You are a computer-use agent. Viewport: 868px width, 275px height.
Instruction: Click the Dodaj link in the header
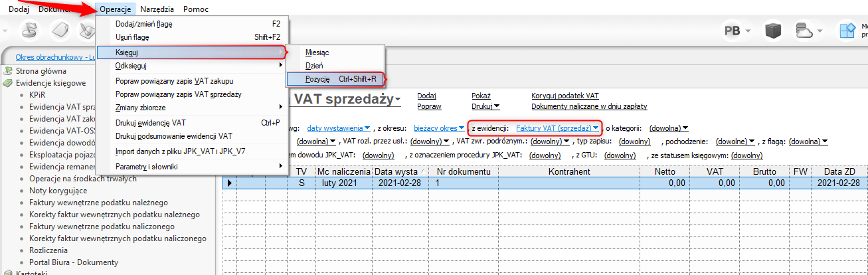[x=426, y=96]
